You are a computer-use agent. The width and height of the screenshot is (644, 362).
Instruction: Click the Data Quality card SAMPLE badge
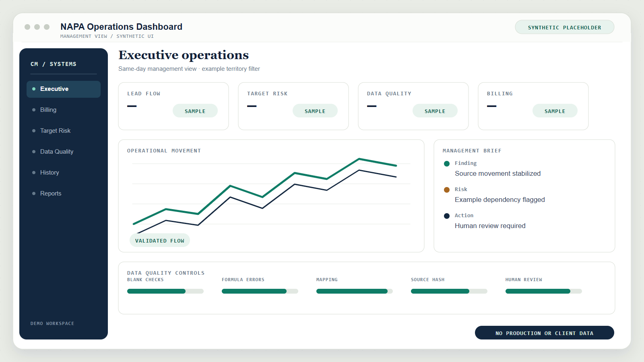(435, 111)
